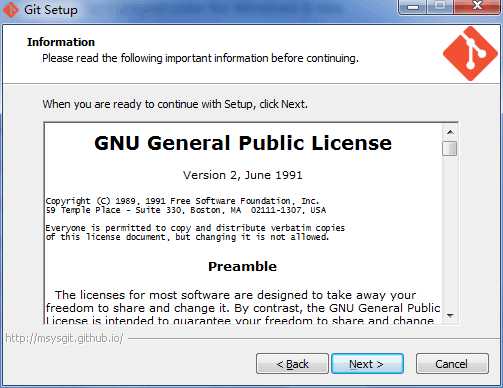Click 'The licenses for most software' line

pos(235,295)
